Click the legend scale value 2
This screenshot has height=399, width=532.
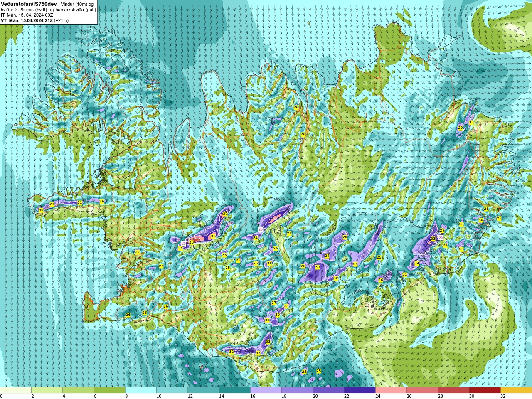pyautogui.click(x=33, y=396)
